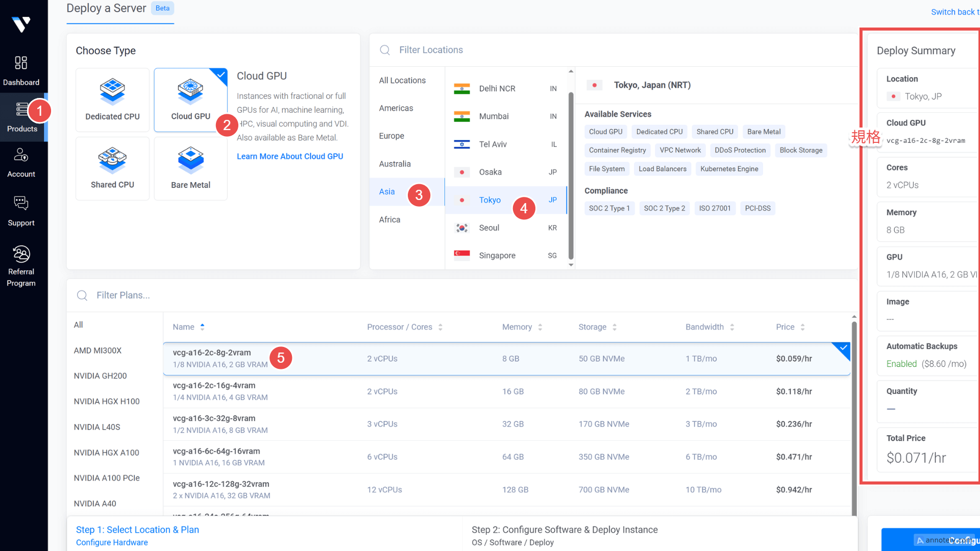
Task: Open the Referral Program icon
Action: click(x=21, y=254)
